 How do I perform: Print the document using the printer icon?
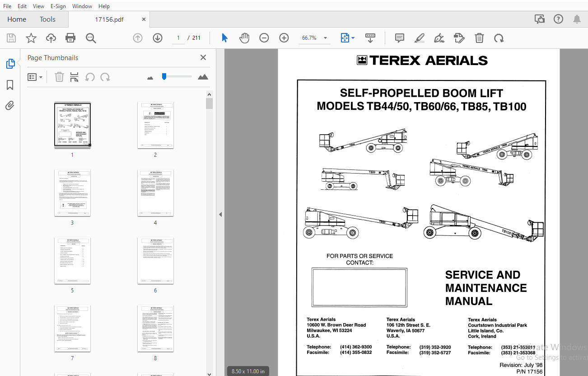(70, 38)
